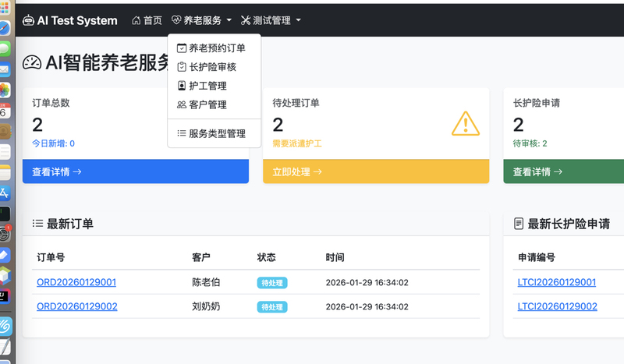Open order link ORD20260129001
This screenshot has height=364, width=624.
[76, 282]
